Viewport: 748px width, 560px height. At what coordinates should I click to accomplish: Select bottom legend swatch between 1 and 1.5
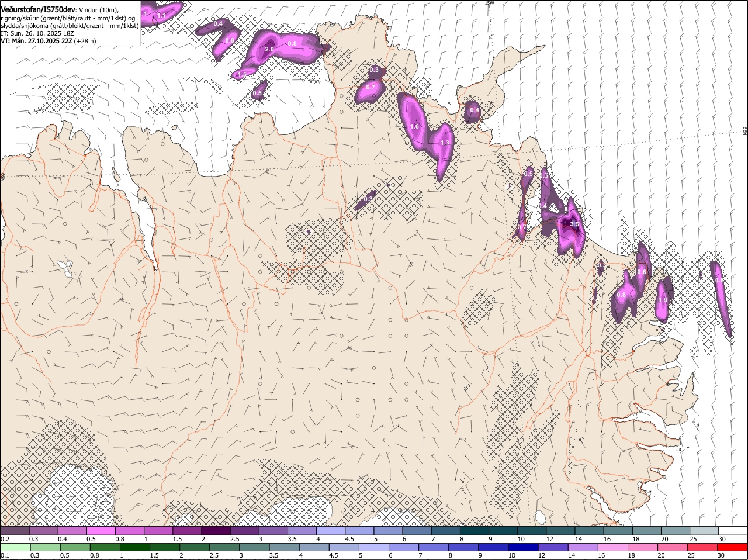tap(134, 547)
